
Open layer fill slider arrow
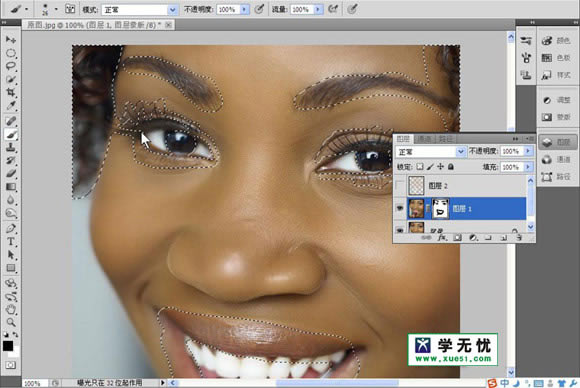528,167
